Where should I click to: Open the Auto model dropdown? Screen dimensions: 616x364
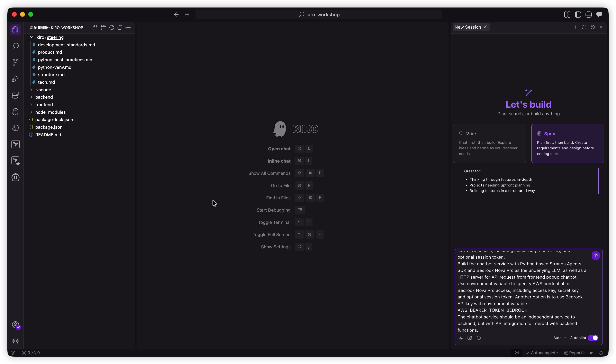tap(559, 338)
